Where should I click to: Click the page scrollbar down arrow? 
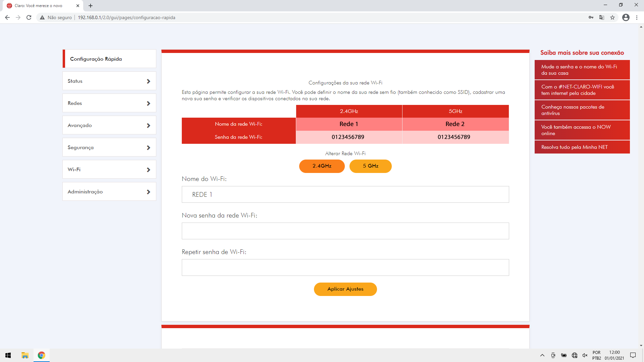[x=641, y=346]
